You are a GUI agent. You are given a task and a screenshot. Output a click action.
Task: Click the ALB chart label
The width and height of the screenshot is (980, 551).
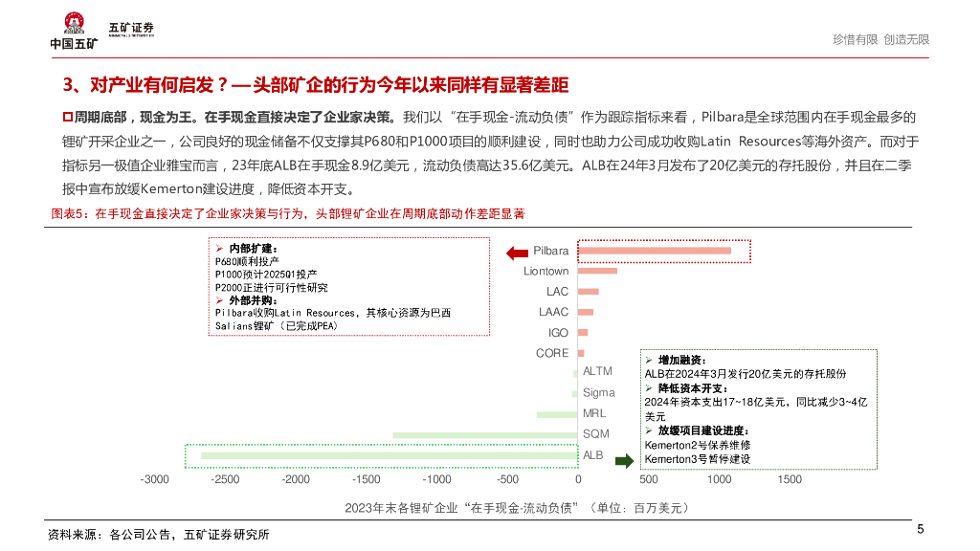tap(592, 454)
